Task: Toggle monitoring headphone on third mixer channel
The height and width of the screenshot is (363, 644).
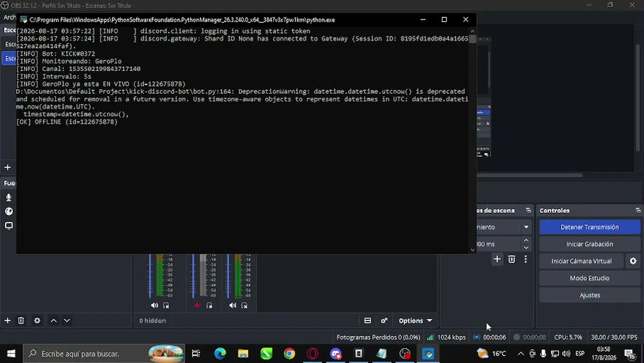Action: click(x=244, y=306)
